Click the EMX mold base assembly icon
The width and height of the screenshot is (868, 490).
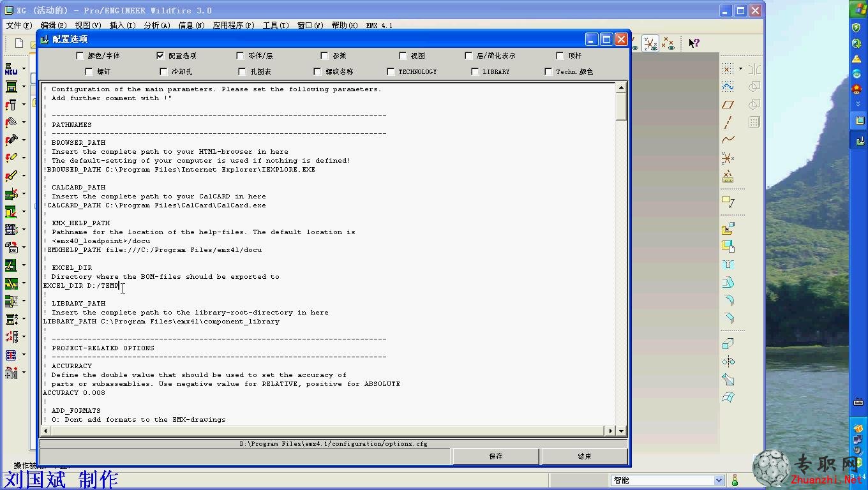(x=11, y=87)
